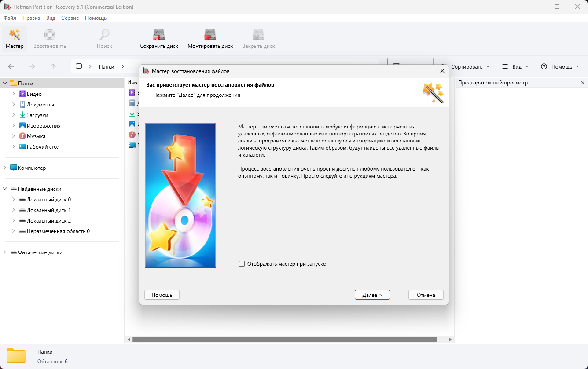Select the Изображения icon in tree
The height and width of the screenshot is (369, 588).
[22, 125]
